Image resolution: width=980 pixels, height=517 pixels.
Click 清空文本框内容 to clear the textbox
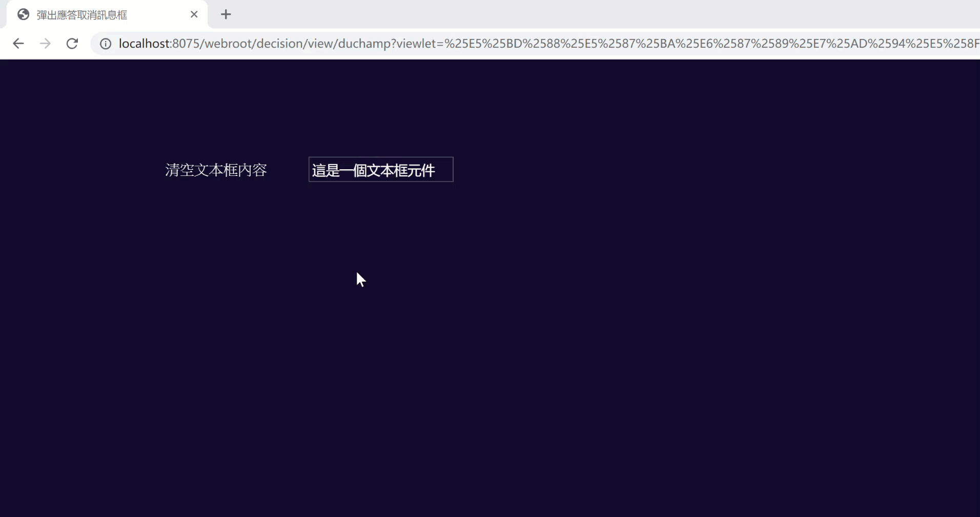[x=215, y=170]
